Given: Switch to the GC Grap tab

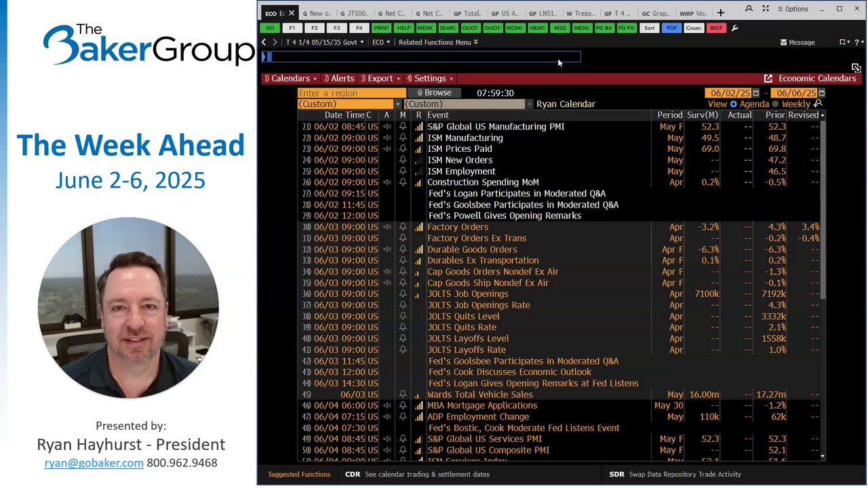Looking at the screenshot, I should tap(656, 13).
